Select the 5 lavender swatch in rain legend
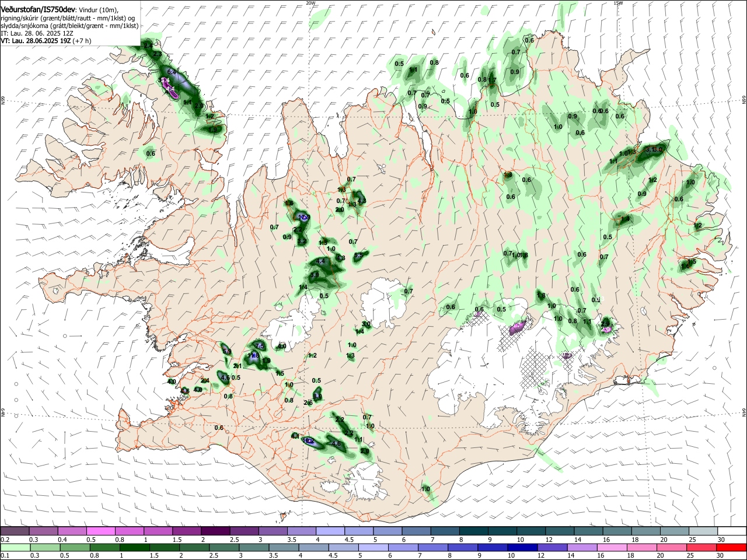 pos(375,547)
